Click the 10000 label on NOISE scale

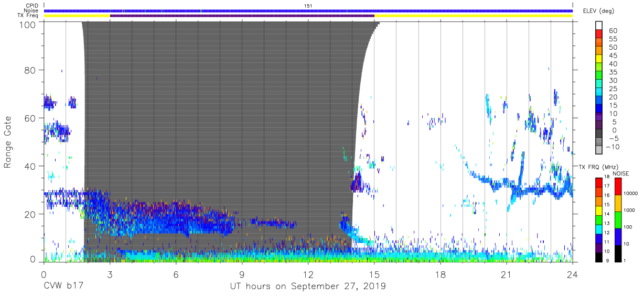pyautogui.click(x=630, y=194)
